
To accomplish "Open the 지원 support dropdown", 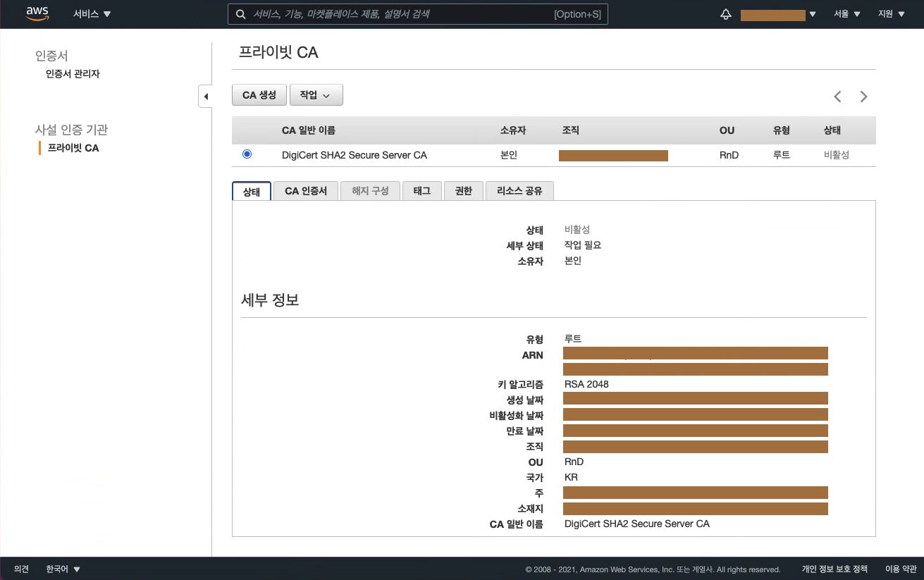I will click(x=891, y=14).
